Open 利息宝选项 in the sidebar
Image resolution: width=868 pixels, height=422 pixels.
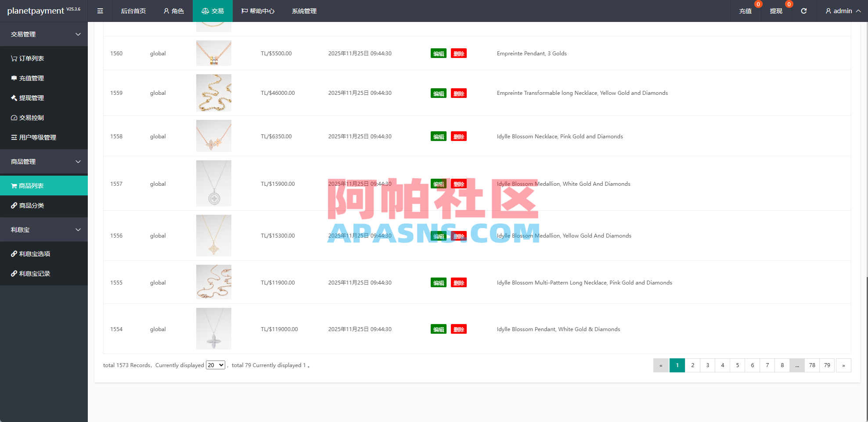pyautogui.click(x=44, y=254)
